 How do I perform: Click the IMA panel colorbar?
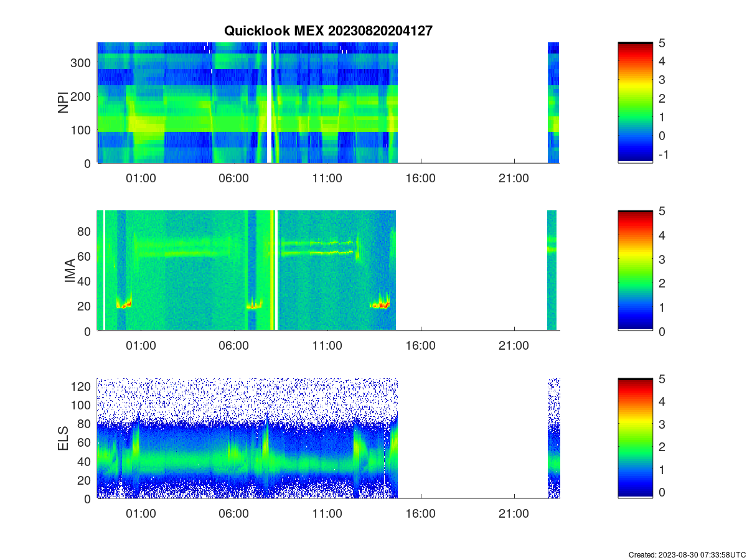(x=636, y=271)
